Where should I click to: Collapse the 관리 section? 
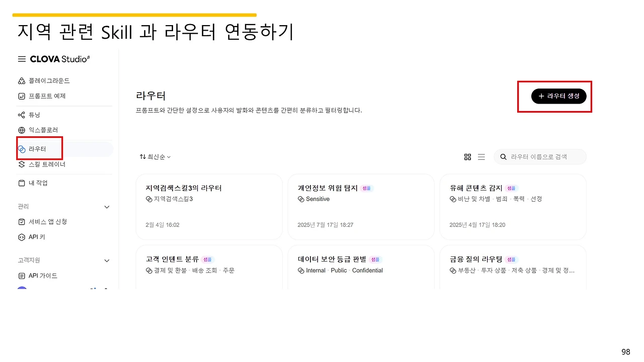tap(107, 207)
